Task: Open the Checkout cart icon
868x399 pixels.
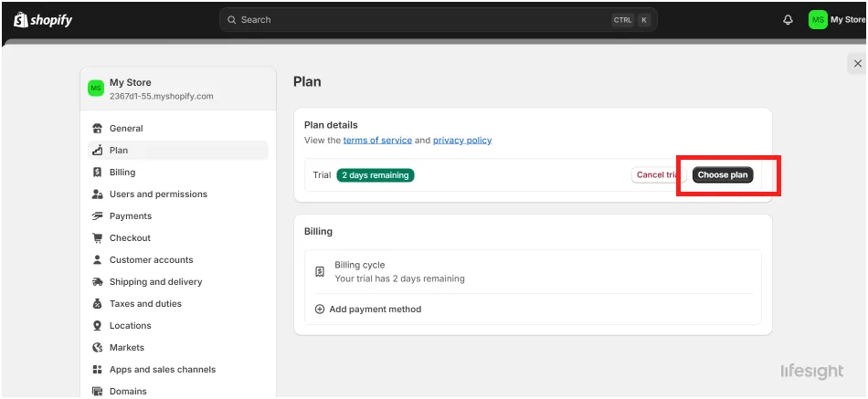Action: tap(98, 238)
